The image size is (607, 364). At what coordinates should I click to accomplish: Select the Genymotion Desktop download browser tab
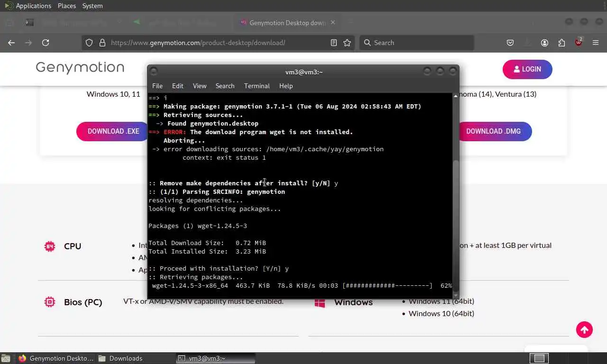[x=287, y=22]
